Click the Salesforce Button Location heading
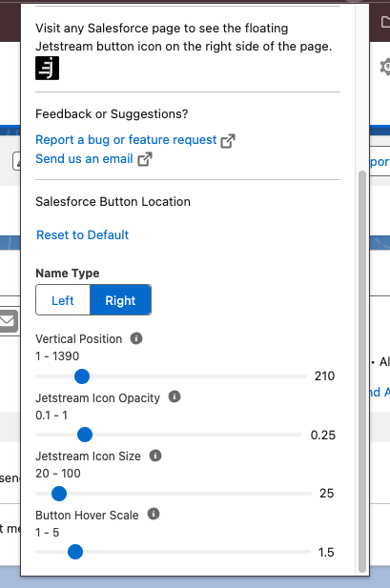This screenshot has width=390, height=588. coord(113,202)
